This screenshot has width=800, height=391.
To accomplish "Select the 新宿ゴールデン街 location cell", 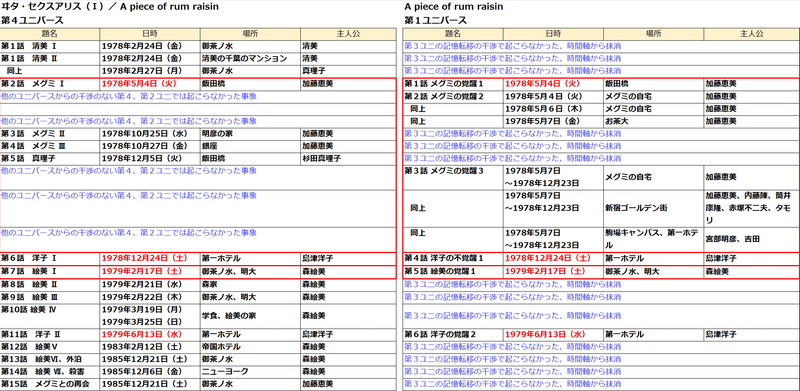I will [653, 208].
